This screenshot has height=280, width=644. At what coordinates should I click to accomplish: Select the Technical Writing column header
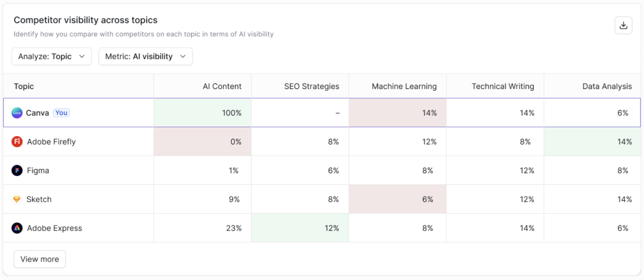click(x=503, y=86)
